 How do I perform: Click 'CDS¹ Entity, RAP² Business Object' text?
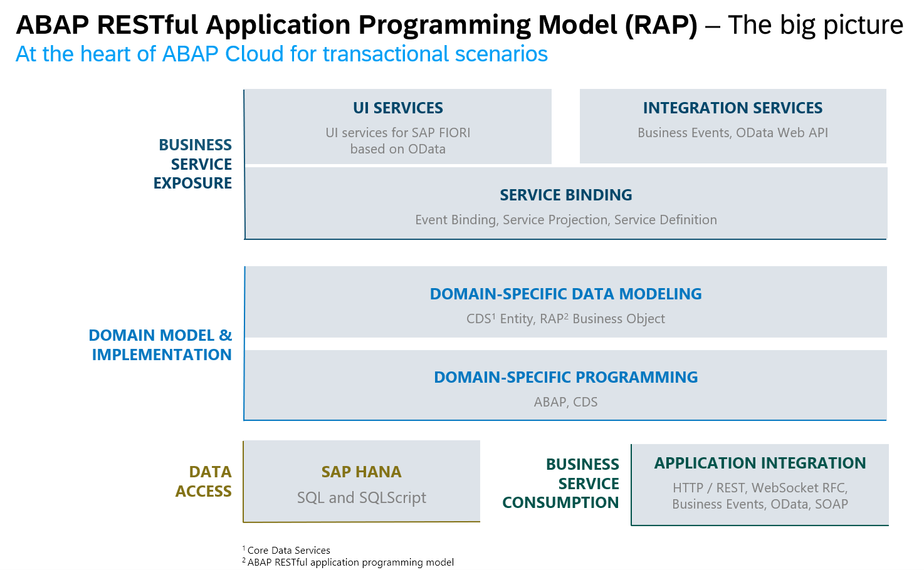(566, 318)
